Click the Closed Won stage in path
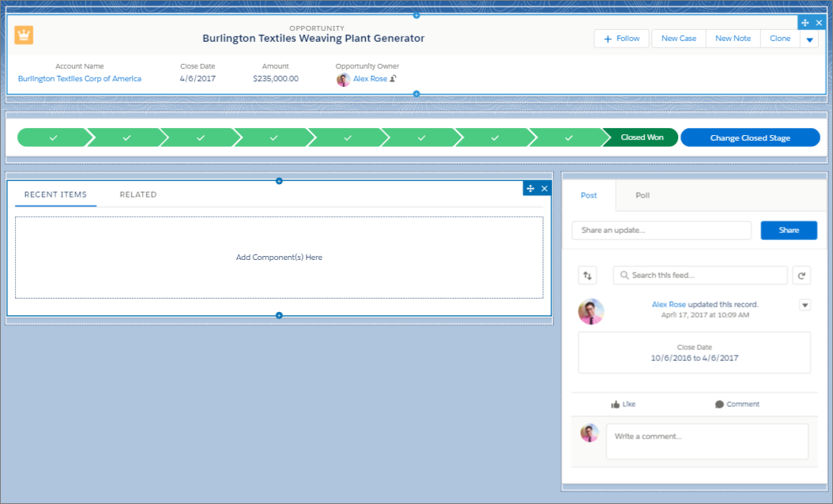The image size is (833, 504). [642, 137]
